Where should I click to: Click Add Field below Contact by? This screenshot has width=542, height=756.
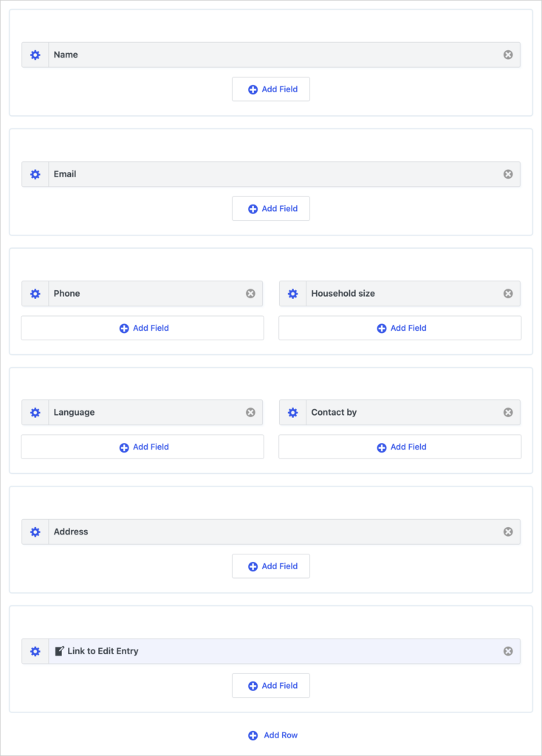tap(400, 447)
